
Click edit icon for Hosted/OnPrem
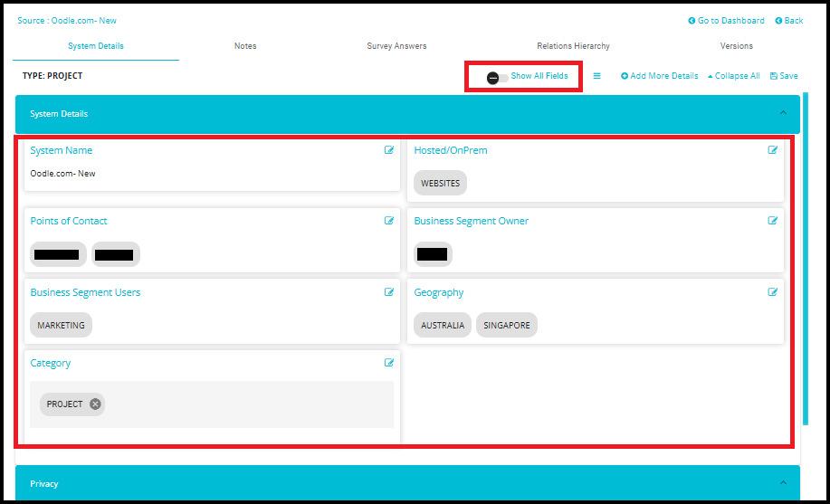(x=773, y=150)
